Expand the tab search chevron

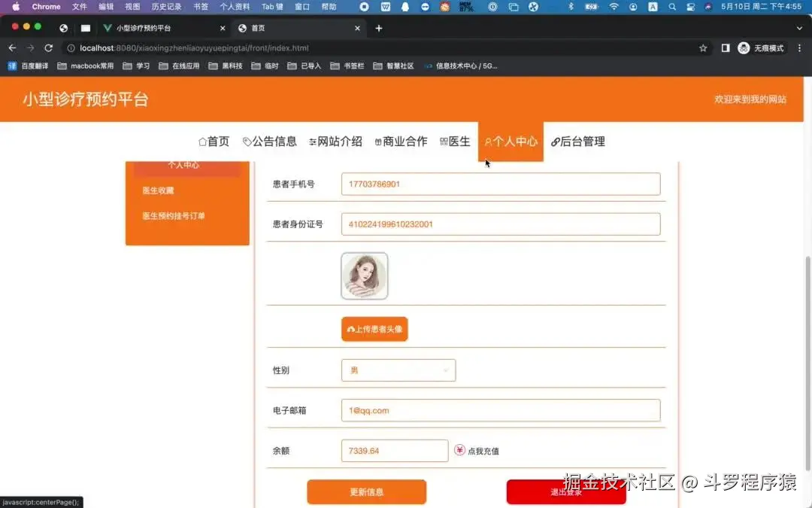click(799, 29)
